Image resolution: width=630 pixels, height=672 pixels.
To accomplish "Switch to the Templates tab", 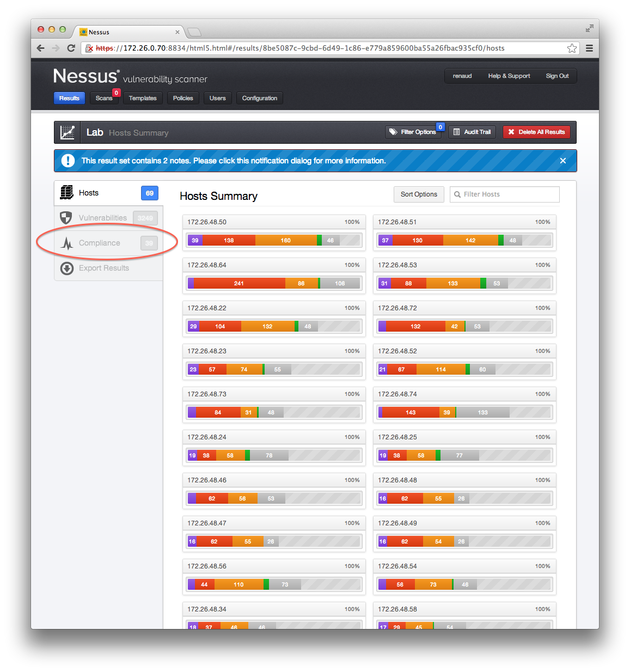I will coord(143,98).
